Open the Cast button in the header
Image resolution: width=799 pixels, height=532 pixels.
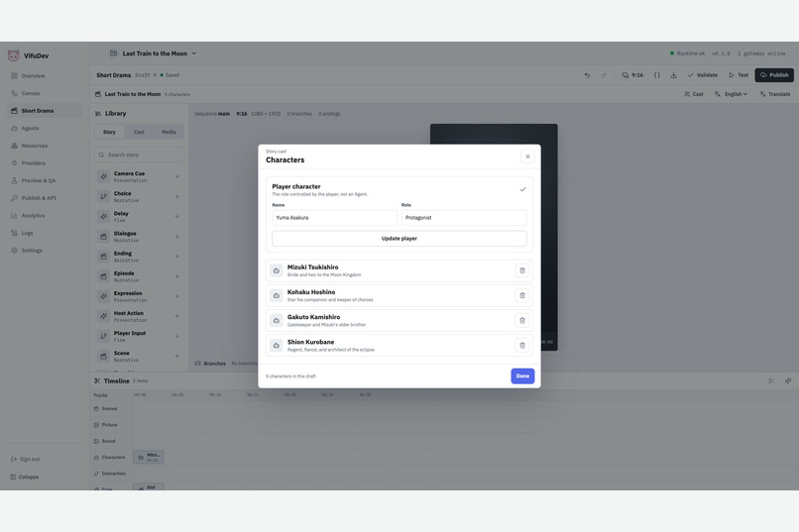pos(694,94)
